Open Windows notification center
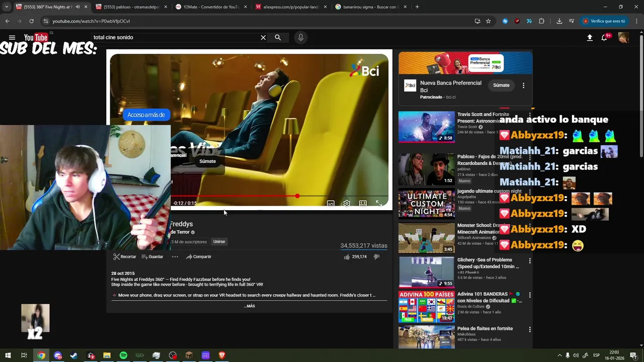 633,355
